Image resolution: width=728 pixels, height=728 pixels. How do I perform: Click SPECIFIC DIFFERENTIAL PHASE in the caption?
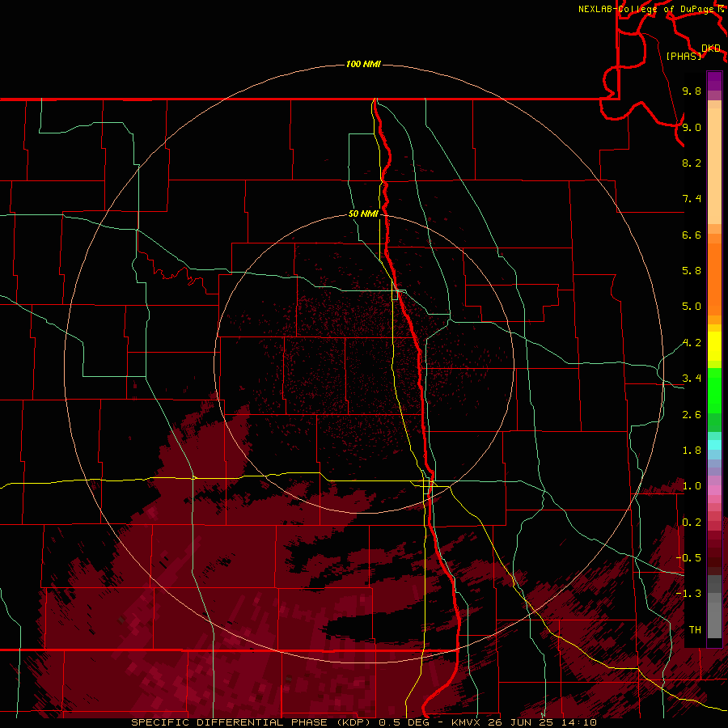pyautogui.click(x=231, y=722)
